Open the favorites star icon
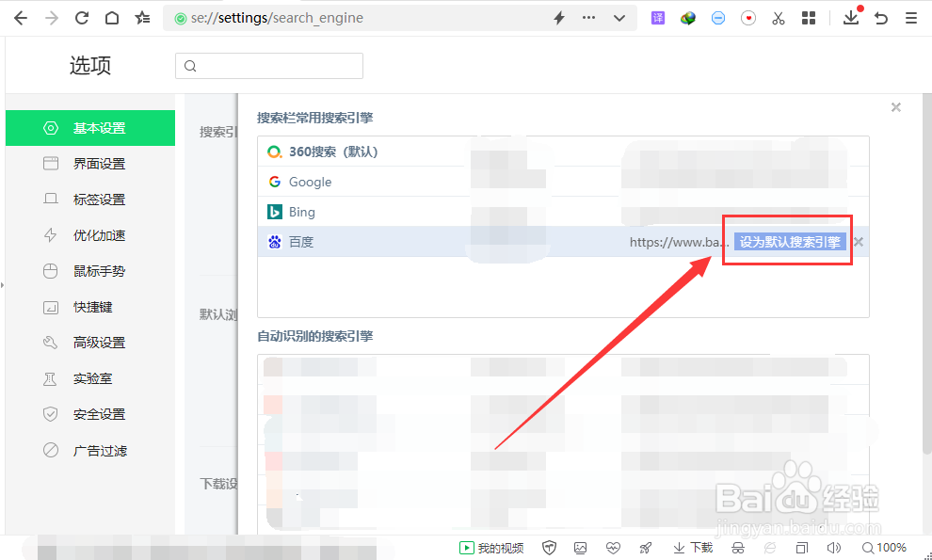 (142, 18)
